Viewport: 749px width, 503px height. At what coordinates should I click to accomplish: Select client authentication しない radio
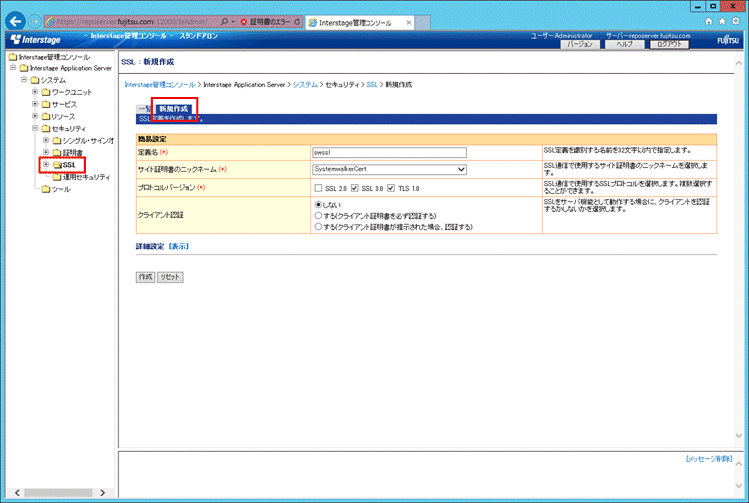click(x=318, y=204)
